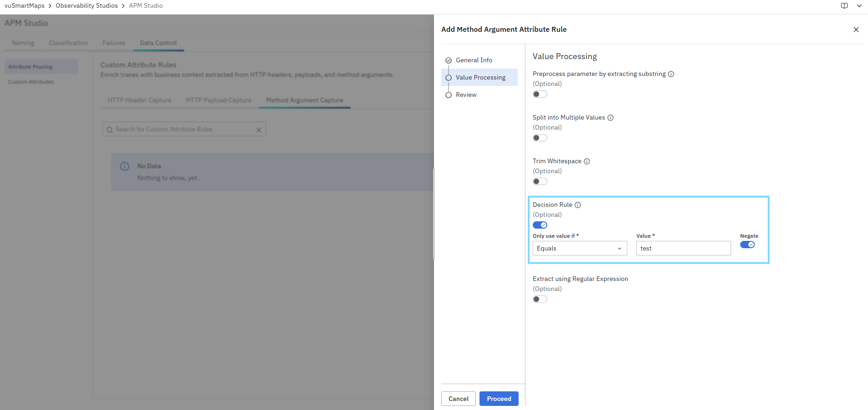Open Custom Attributes in sidebar

(x=31, y=82)
